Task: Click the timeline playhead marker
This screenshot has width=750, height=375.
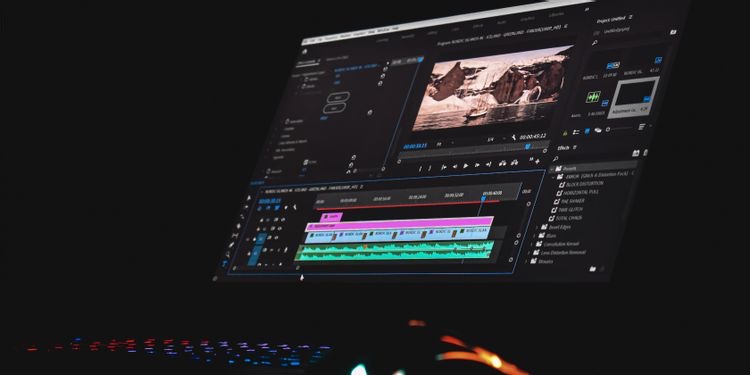Action: click(484, 198)
